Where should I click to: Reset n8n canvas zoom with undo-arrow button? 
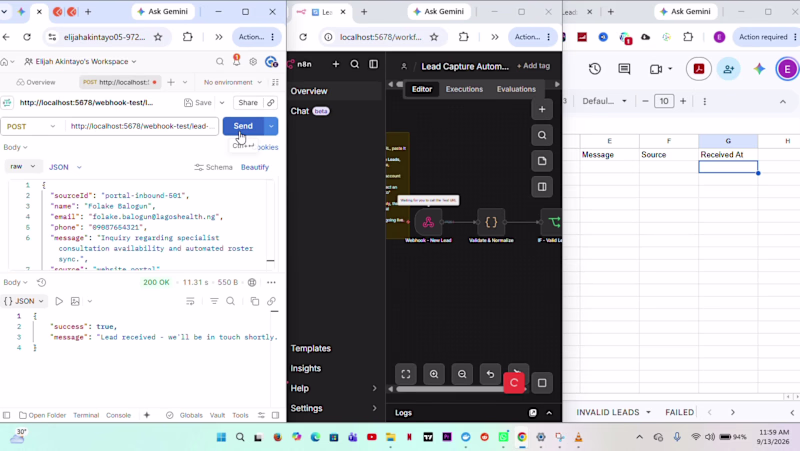tap(490, 374)
